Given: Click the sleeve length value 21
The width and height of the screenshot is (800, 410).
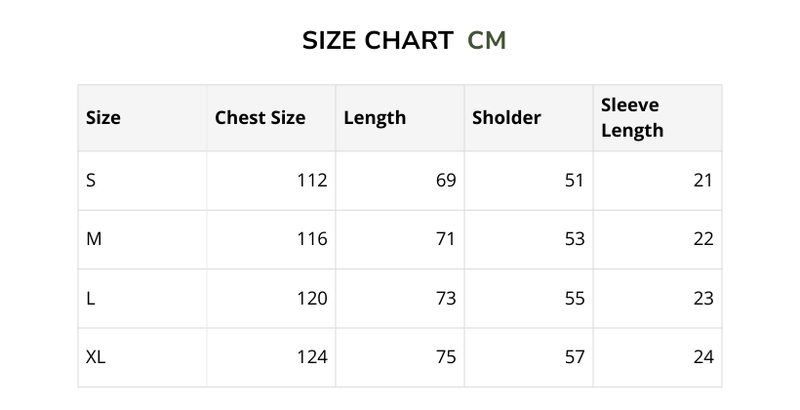Looking at the screenshot, I should click(703, 181).
